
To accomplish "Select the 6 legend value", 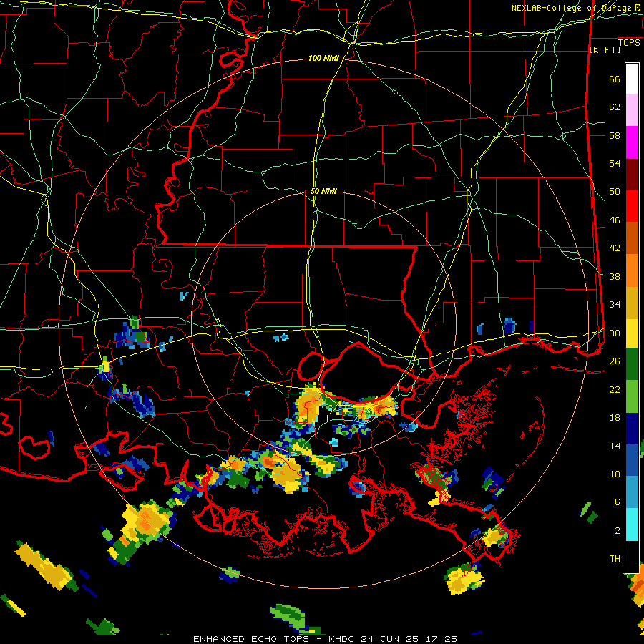I will (x=618, y=502).
